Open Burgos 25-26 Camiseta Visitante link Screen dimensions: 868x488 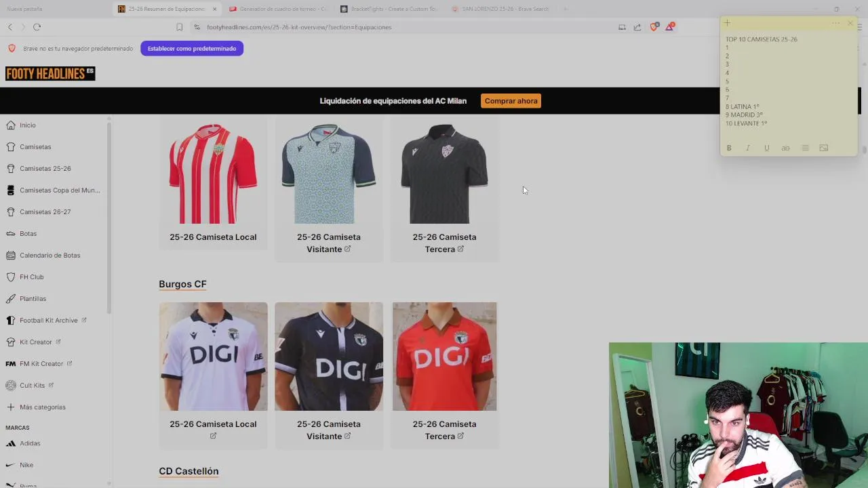coord(328,430)
